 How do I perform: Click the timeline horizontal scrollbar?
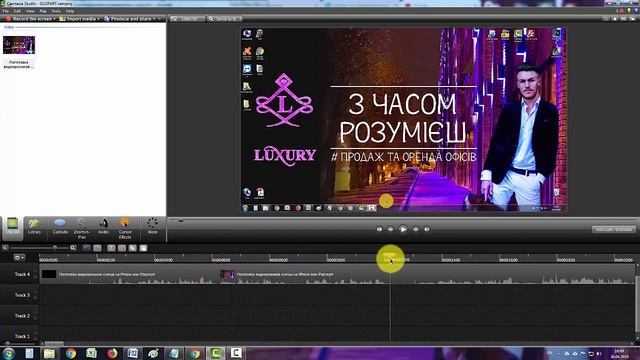point(54,344)
